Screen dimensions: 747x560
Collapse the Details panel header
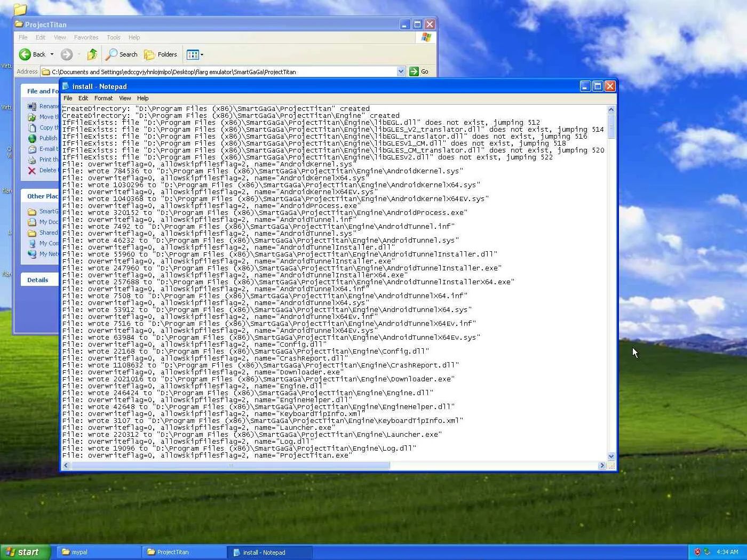(x=40, y=280)
